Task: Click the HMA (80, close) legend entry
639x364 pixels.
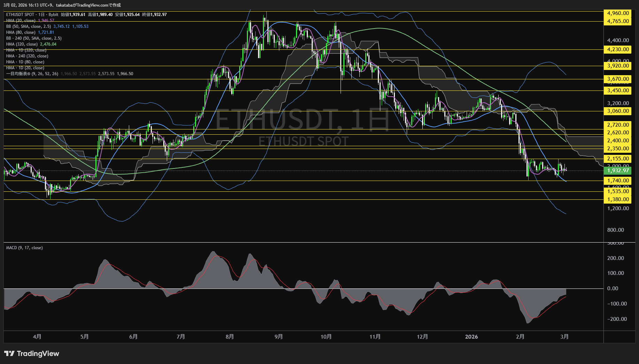Action: click(21, 32)
